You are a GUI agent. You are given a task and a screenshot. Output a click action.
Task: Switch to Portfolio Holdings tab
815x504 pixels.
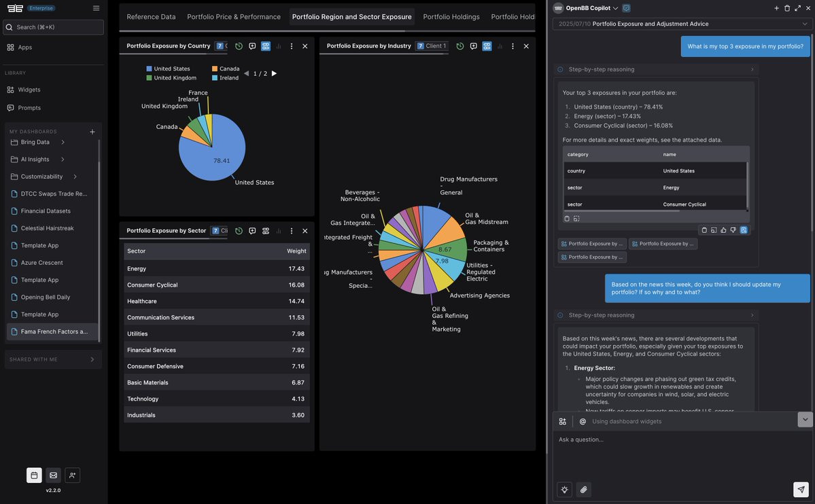(451, 16)
